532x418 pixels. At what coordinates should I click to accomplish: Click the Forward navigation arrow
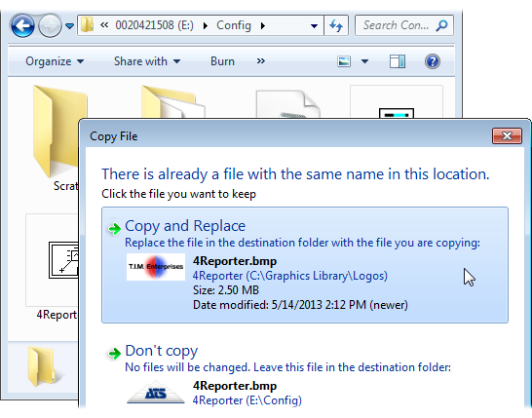pyautogui.click(x=50, y=25)
